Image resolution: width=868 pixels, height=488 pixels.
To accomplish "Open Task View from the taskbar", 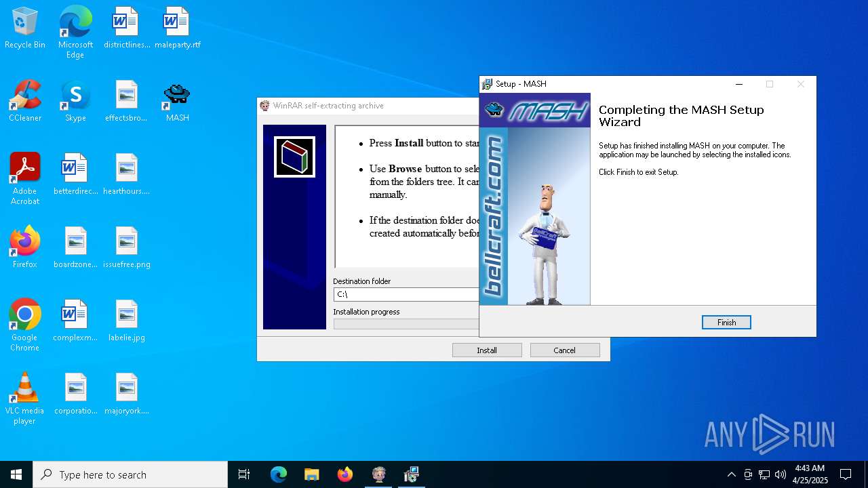I will pyautogui.click(x=244, y=474).
